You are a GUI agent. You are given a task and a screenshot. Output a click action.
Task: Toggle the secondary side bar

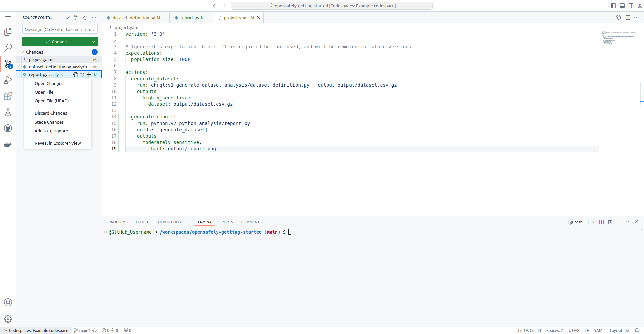coord(631,5)
